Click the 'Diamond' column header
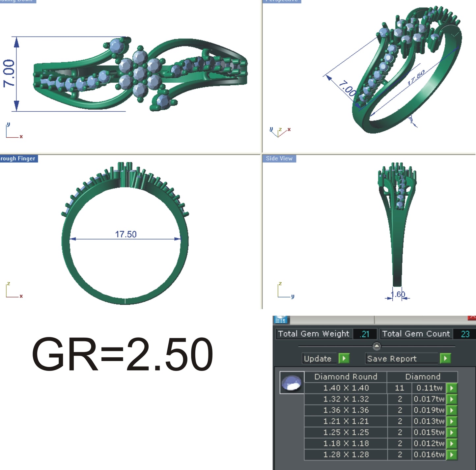The width and height of the screenshot is (476, 470). click(x=423, y=377)
